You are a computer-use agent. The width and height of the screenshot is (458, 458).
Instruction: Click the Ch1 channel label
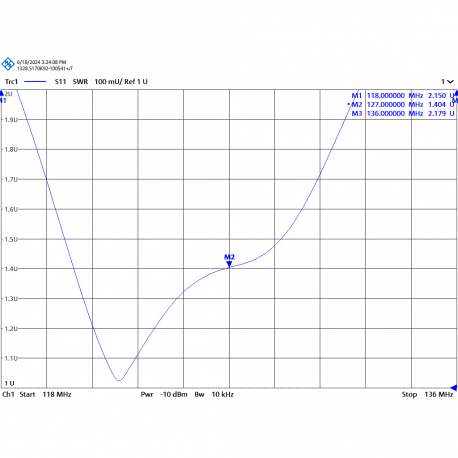tap(8, 394)
